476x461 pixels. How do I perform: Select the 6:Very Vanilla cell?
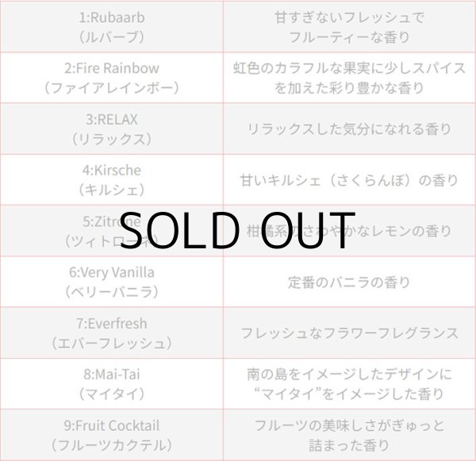(x=112, y=282)
